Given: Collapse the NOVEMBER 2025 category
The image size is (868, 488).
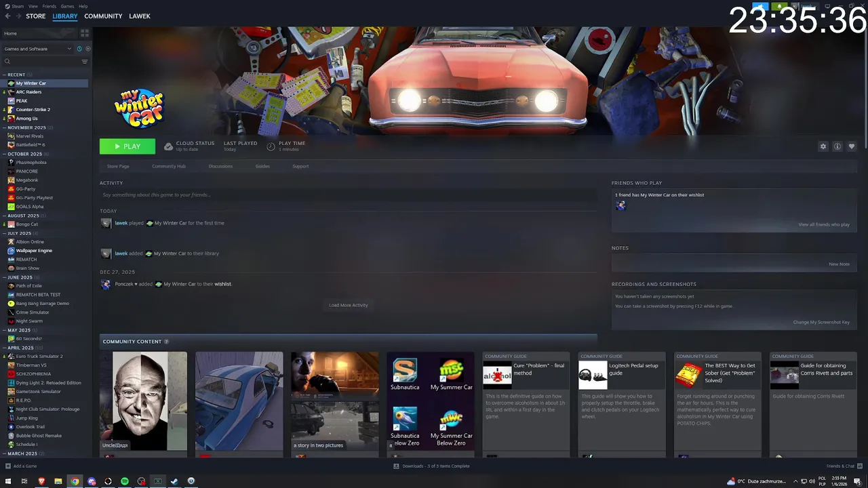Looking at the screenshot, I should 4,127.
